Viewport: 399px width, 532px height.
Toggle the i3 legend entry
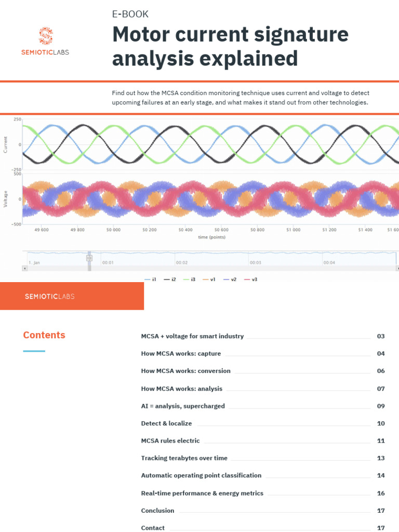pos(189,279)
